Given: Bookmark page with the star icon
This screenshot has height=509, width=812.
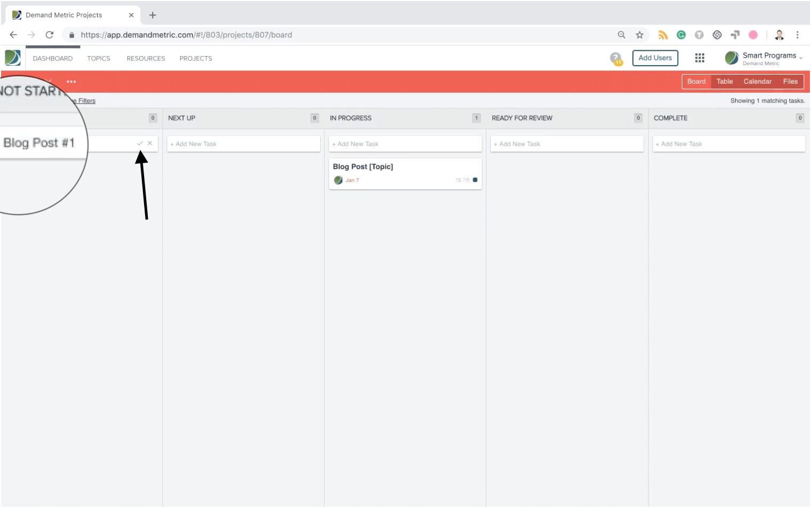Looking at the screenshot, I should (x=639, y=35).
